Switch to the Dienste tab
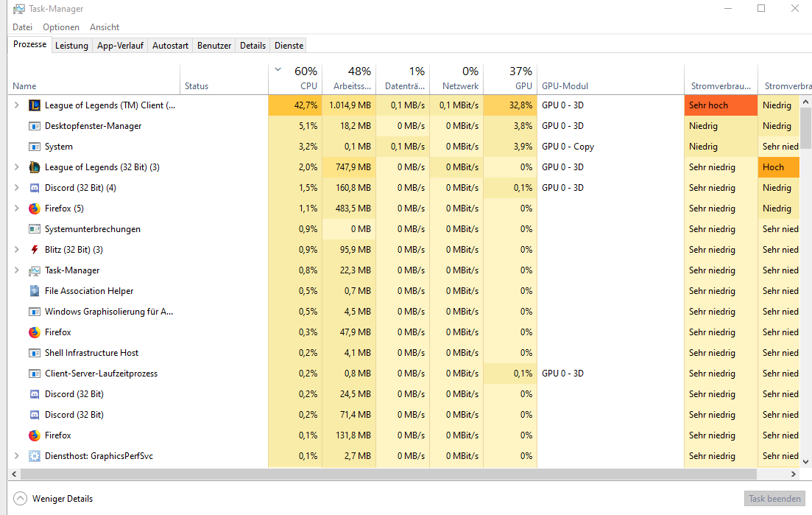Screen dimensions: 812x515 (289, 46)
